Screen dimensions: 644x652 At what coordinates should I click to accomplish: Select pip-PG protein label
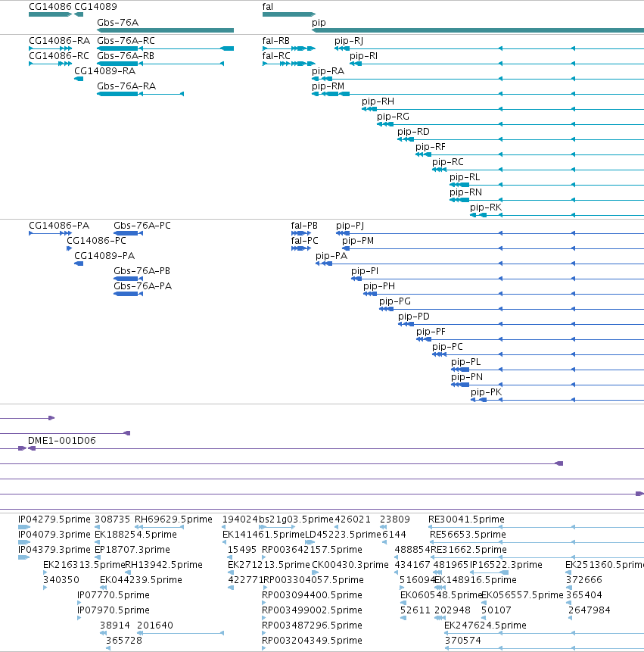395,301
